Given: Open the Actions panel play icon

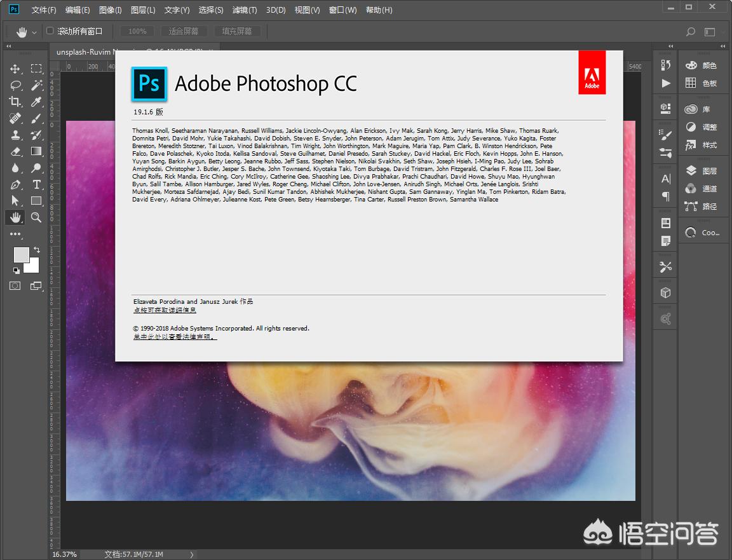Looking at the screenshot, I should coord(666,83).
